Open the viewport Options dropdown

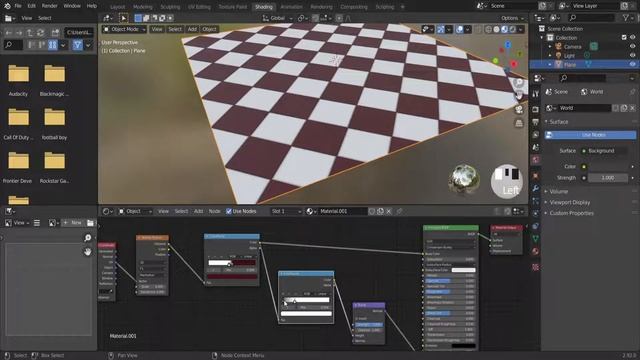(x=512, y=18)
